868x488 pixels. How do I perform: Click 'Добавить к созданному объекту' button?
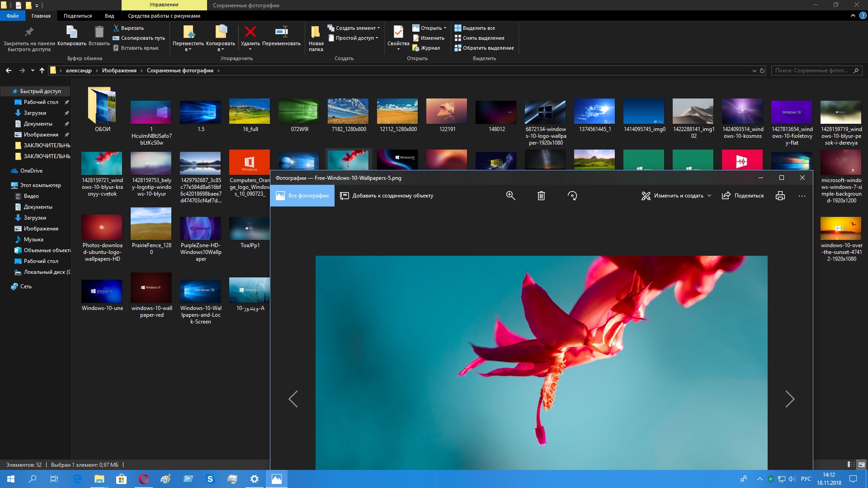[387, 196]
